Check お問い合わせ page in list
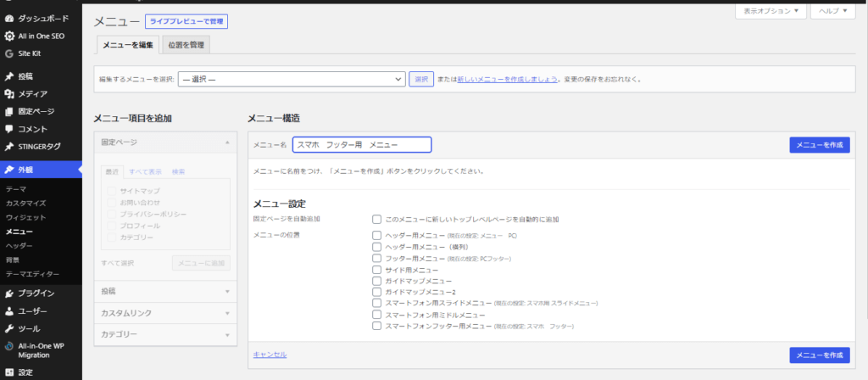Image resolution: width=868 pixels, height=380 pixels. 112,202
